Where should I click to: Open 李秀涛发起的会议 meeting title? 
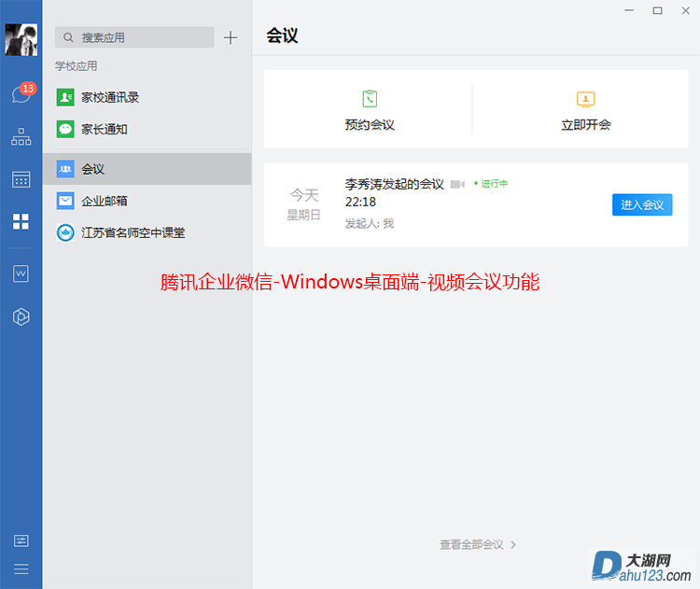[x=395, y=184]
